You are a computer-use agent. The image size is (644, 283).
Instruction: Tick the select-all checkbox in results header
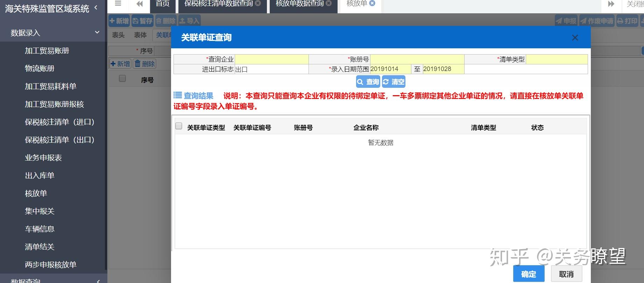179,126
